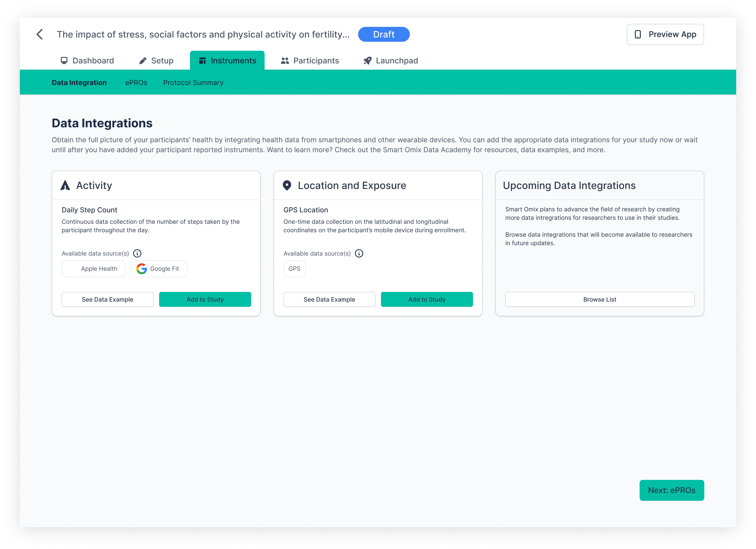The image size is (756, 549).
Task: Click the phone icon in Preview App
Action: [x=637, y=34]
